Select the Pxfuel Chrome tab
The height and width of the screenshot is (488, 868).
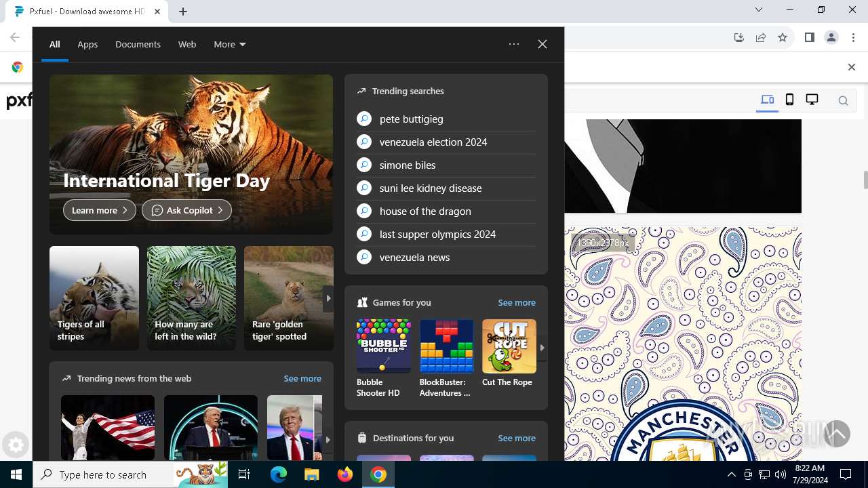point(85,12)
